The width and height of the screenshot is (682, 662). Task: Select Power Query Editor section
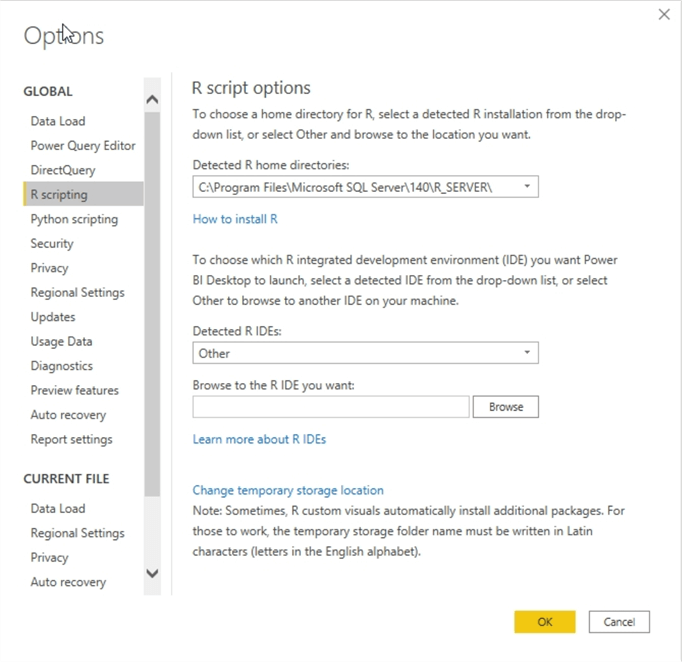[x=83, y=145]
